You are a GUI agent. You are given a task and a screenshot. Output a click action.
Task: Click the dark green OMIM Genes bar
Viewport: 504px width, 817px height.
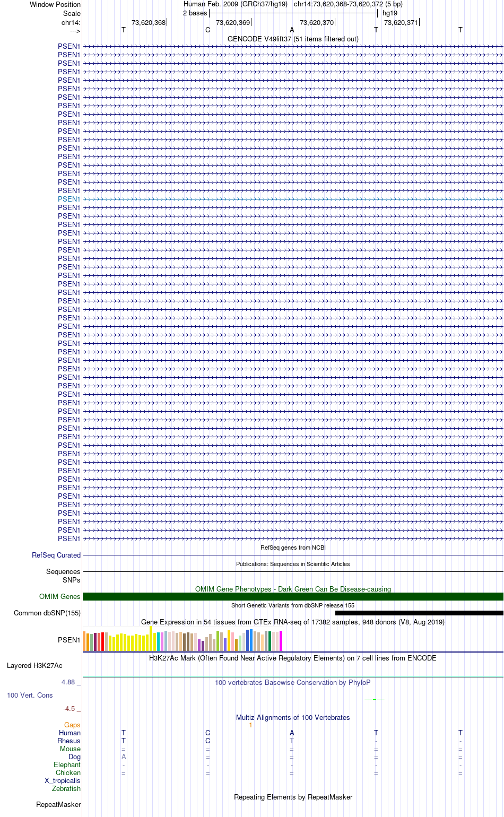(x=293, y=596)
